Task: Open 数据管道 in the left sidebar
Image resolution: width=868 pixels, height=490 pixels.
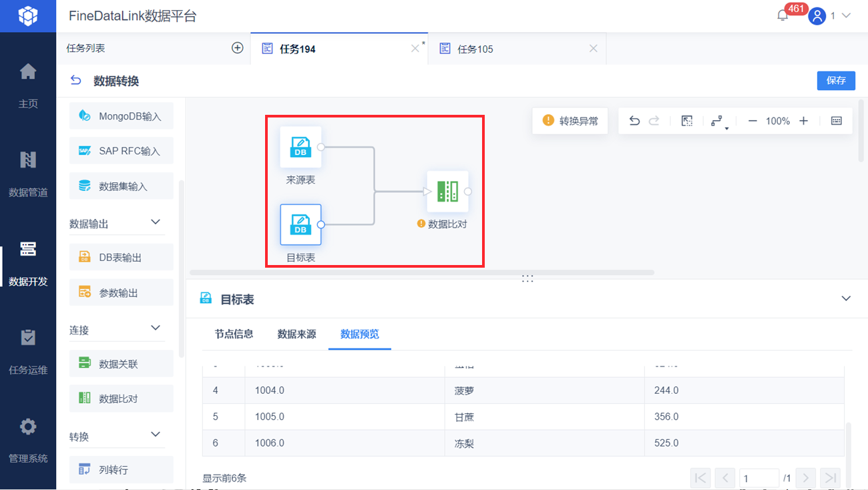Action: pyautogui.click(x=28, y=174)
